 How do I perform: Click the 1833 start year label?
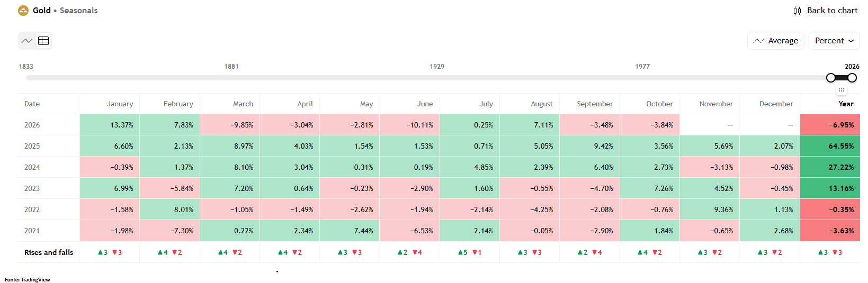[x=26, y=67]
